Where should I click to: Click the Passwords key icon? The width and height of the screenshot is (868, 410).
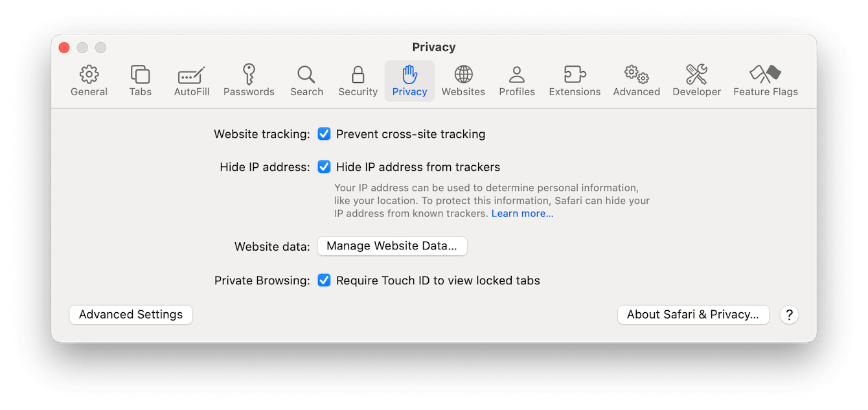pyautogui.click(x=249, y=74)
